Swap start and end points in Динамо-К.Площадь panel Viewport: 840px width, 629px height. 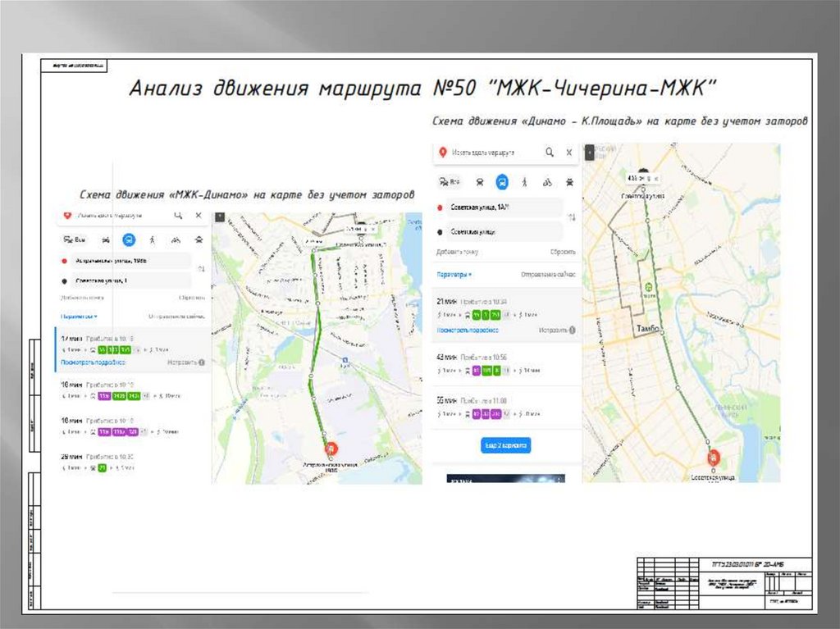click(572, 217)
